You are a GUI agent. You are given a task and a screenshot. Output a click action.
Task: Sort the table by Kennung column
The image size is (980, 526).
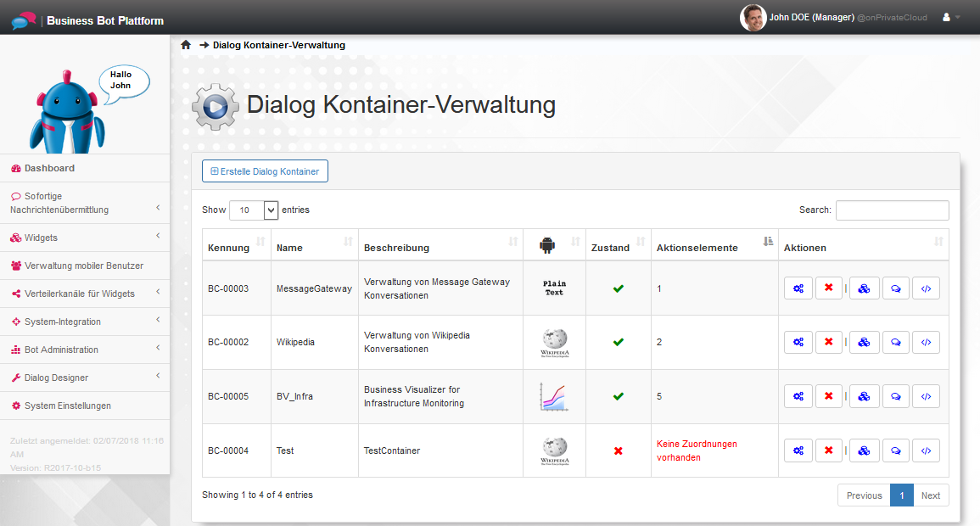[236, 247]
